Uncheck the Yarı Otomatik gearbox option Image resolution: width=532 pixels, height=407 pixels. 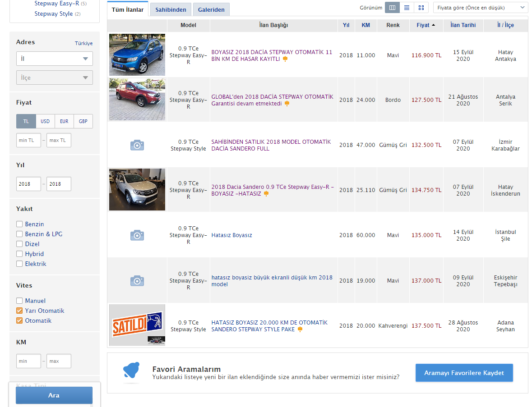point(19,311)
